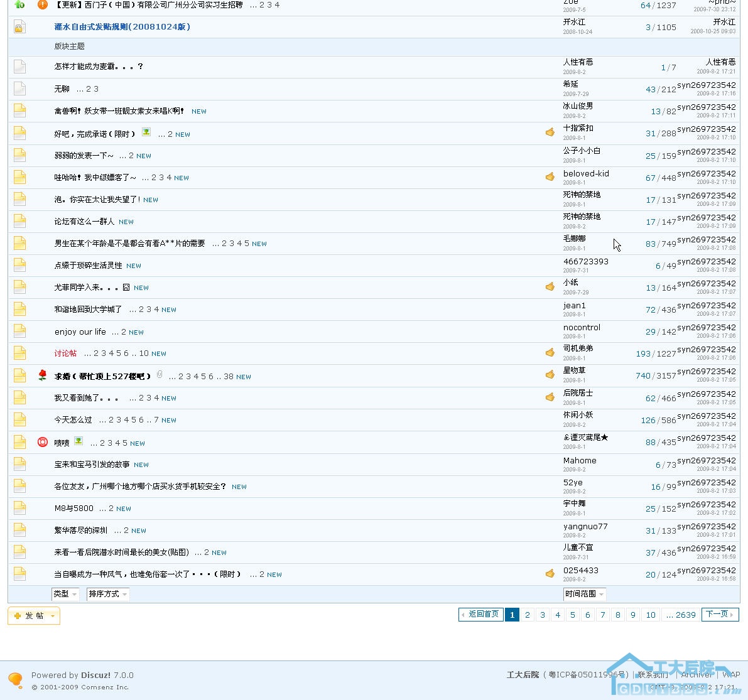Click the red rose icon beside 求婚 thread

click(43, 375)
